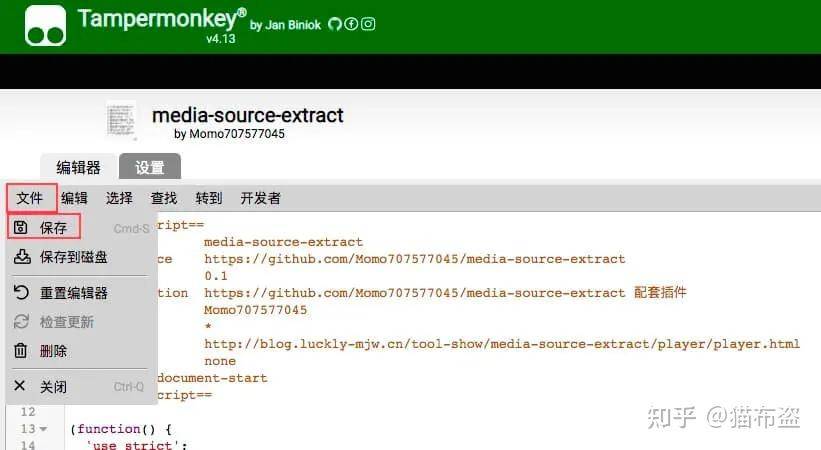The image size is (821, 450).
Task: Collapse the fold arrow on line 13
Action: (x=43, y=429)
